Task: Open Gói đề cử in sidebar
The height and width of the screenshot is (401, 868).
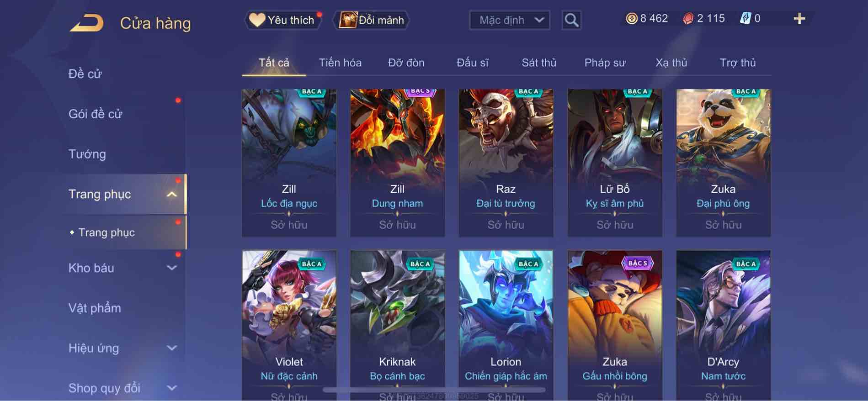Action: [96, 114]
